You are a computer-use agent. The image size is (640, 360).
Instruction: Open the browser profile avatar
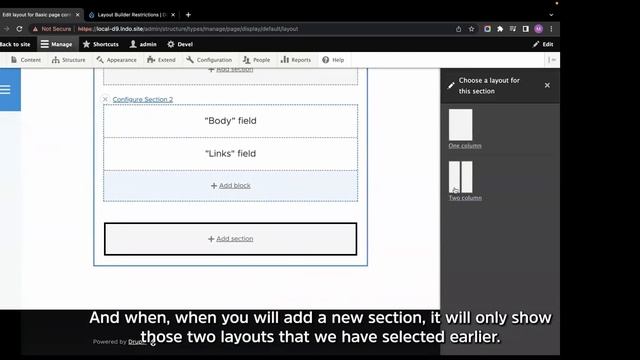pyautogui.click(x=539, y=29)
